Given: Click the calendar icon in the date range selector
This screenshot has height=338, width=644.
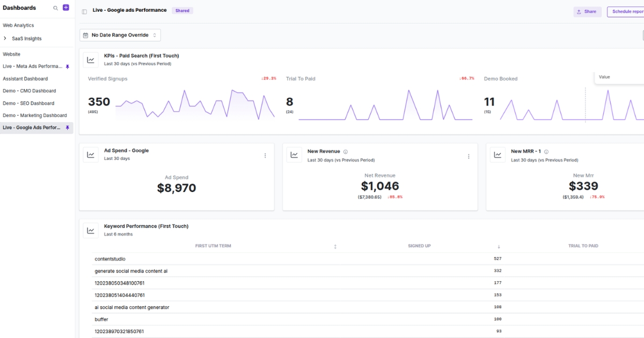Looking at the screenshot, I should tap(85, 35).
